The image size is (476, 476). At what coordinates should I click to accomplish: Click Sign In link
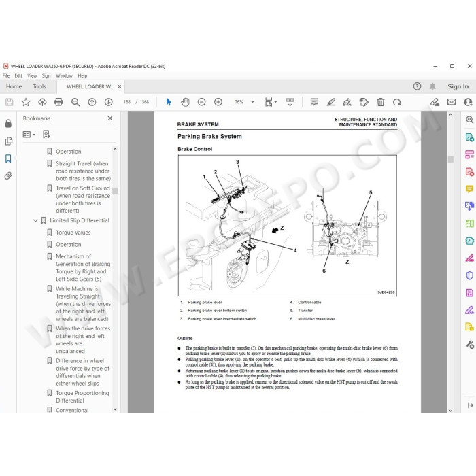458,86
